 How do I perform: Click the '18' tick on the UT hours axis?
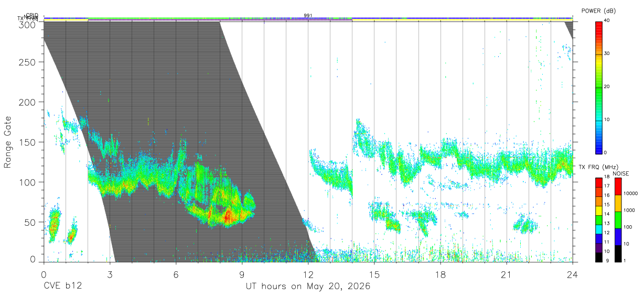click(x=441, y=274)
